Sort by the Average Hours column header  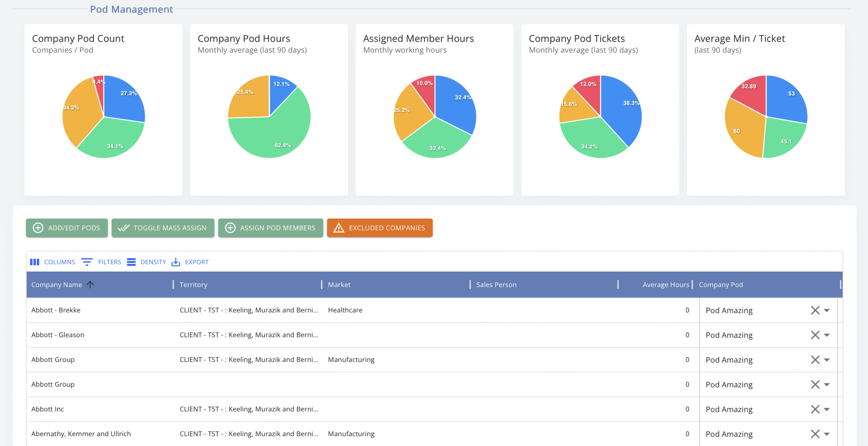[666, 285]
